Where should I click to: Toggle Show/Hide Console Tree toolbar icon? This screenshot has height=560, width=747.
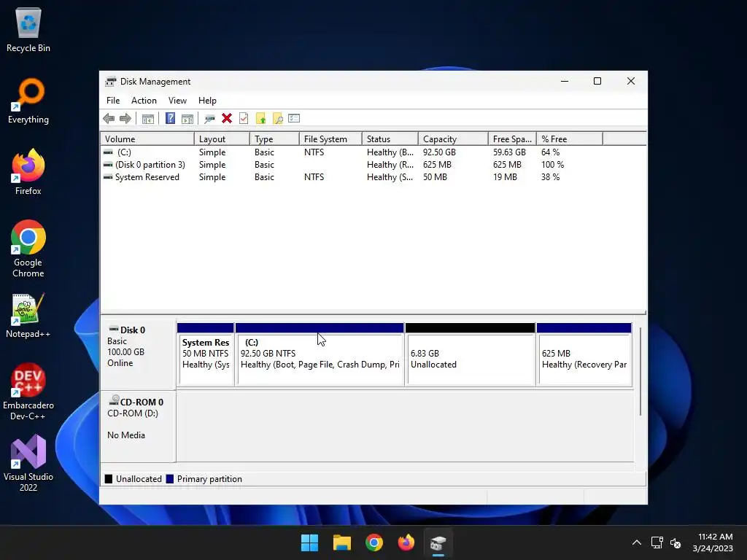click(x=148, y=119)
